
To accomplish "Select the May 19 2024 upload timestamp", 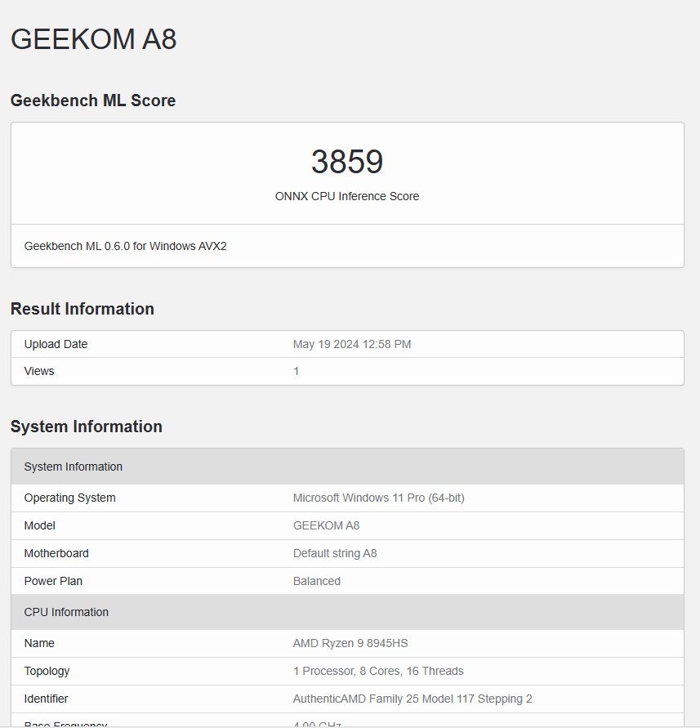I will 352,344.
